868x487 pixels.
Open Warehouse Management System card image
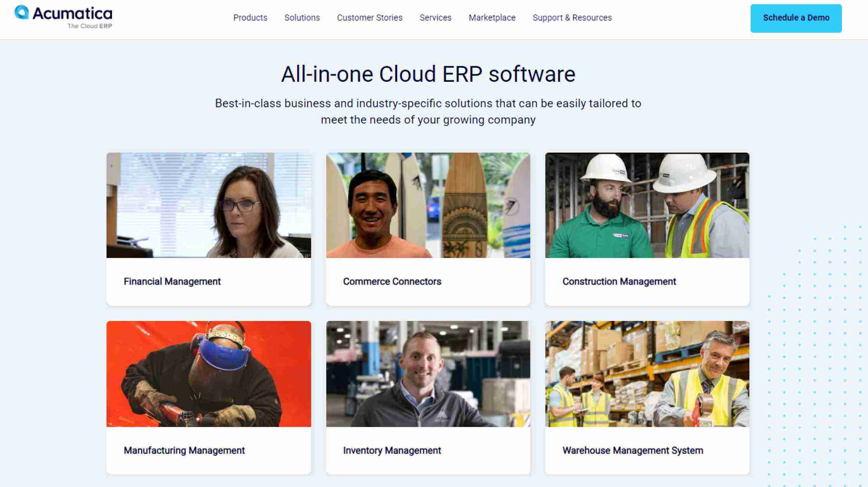tap(647, 374)
